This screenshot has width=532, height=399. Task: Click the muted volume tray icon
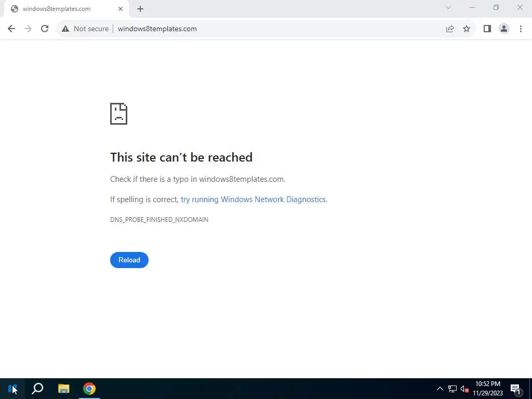click(x=464, y=389)
